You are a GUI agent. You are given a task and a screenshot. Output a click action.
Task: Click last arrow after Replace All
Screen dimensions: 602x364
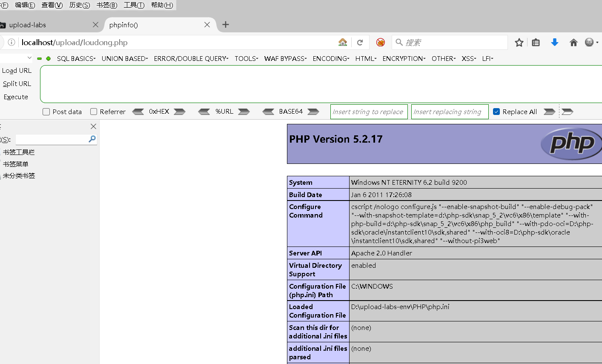[568, 112]
